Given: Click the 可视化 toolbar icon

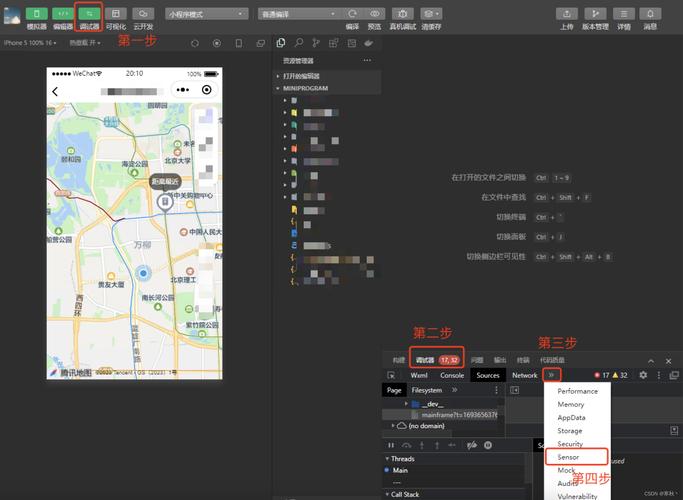Looking at the screenshot, I should [x=116, y=14].
